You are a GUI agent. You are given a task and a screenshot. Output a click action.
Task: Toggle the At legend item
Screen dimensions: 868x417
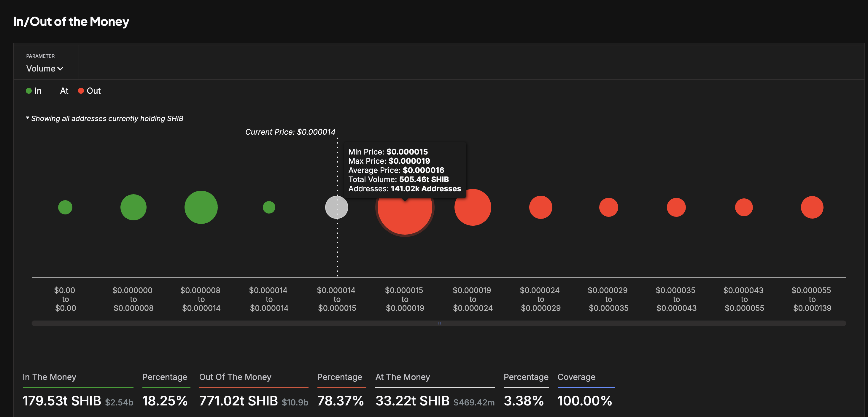(64, 91)
